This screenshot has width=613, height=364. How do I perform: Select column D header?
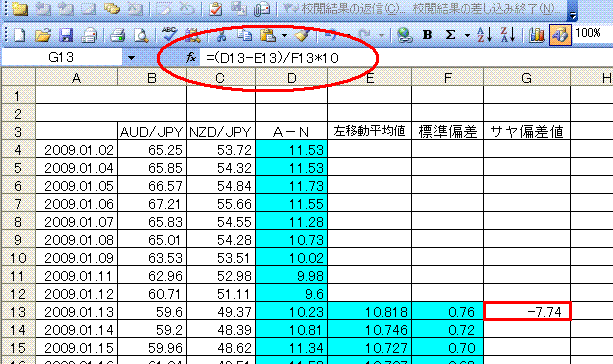coord(292,78)
